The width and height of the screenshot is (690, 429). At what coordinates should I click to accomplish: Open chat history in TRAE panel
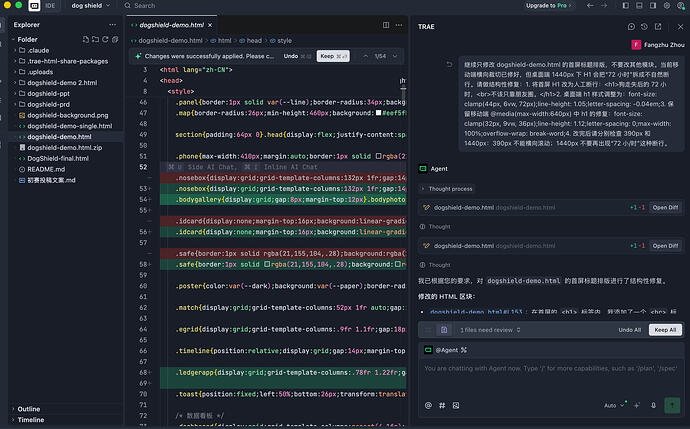pos(644,27)
